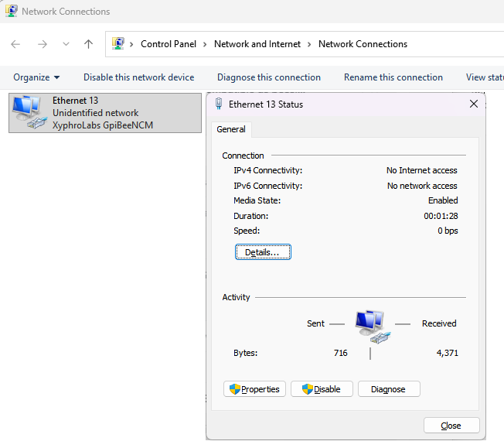Click the XyphroLabs GpiBeeNCM device text
Screen dimensions: 504x448
click(103, 125)
